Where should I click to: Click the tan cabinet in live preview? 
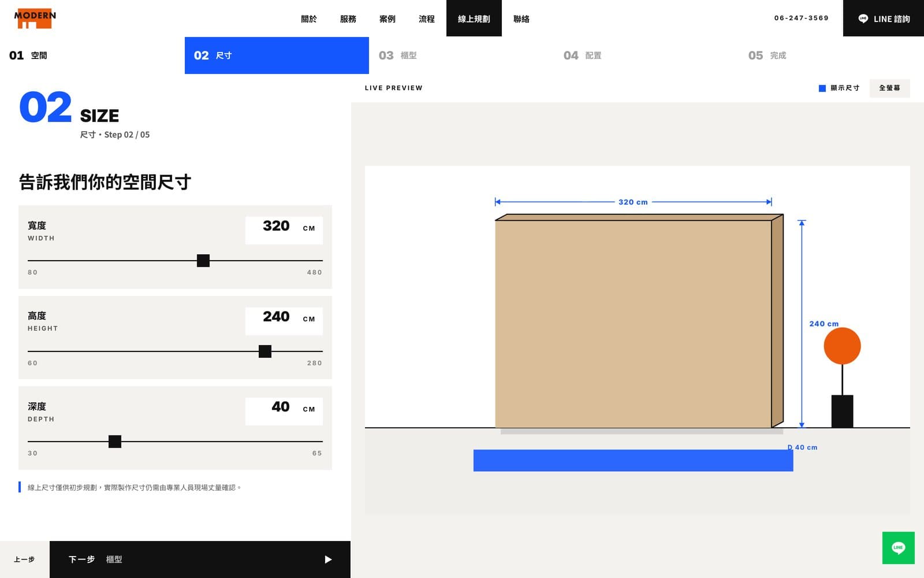point(639,321)
